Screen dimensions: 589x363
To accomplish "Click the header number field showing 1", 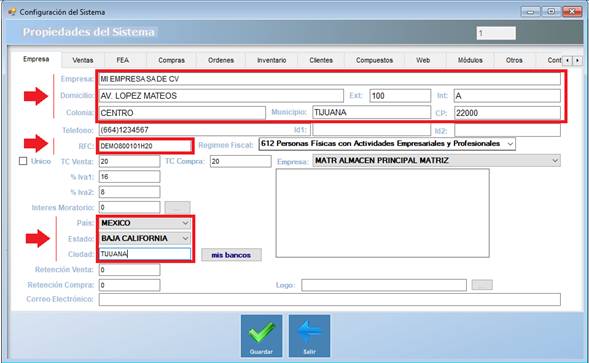I will tap(496, 33).
